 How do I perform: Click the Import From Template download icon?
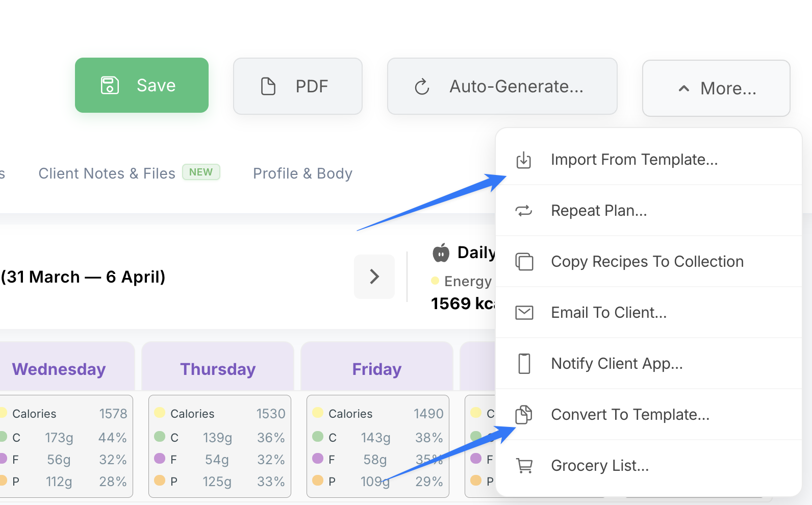[524, 160]
